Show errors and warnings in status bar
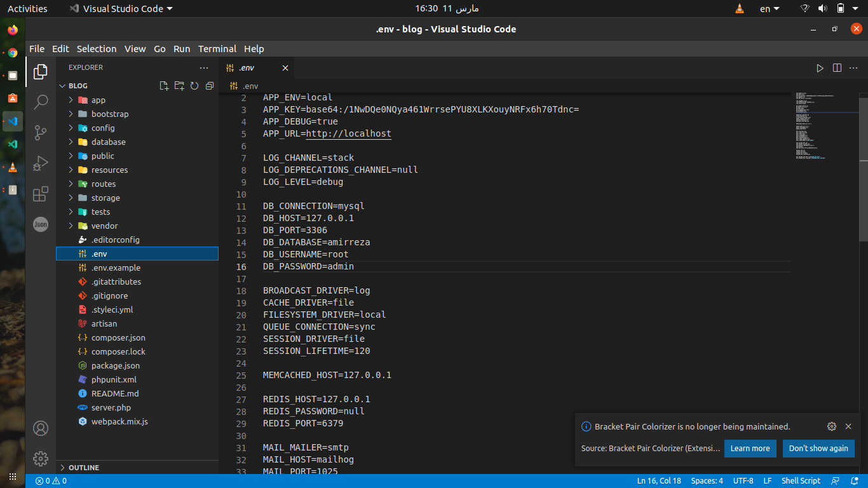 pyautogui.click(x=51, y=481)
